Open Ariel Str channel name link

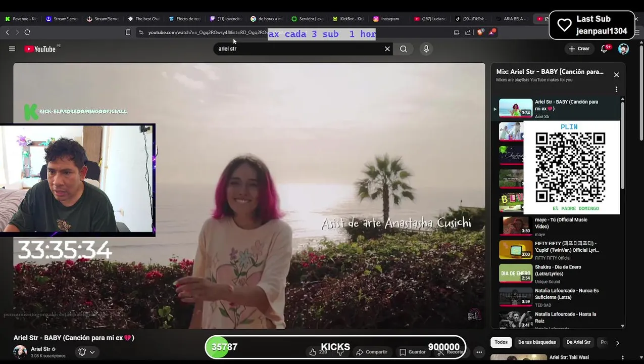40,349
